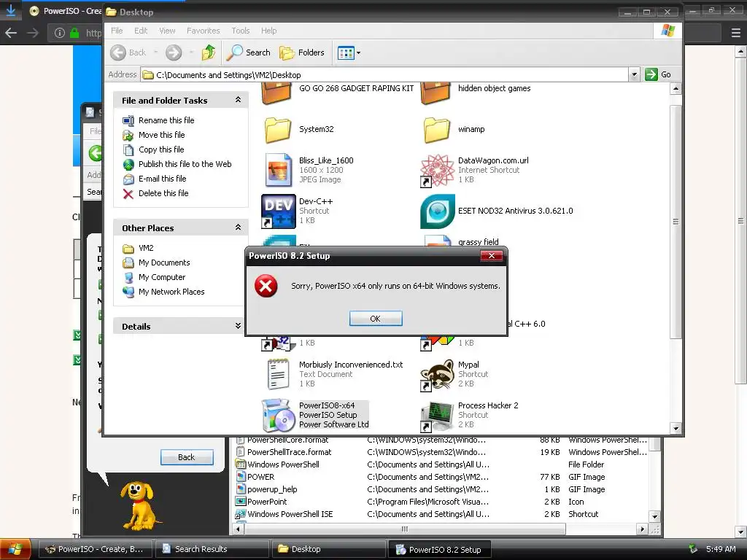Select Windows PowerShell folder in search results
Viewport: 747px width, 560px height.
click(x=283, y=464)
